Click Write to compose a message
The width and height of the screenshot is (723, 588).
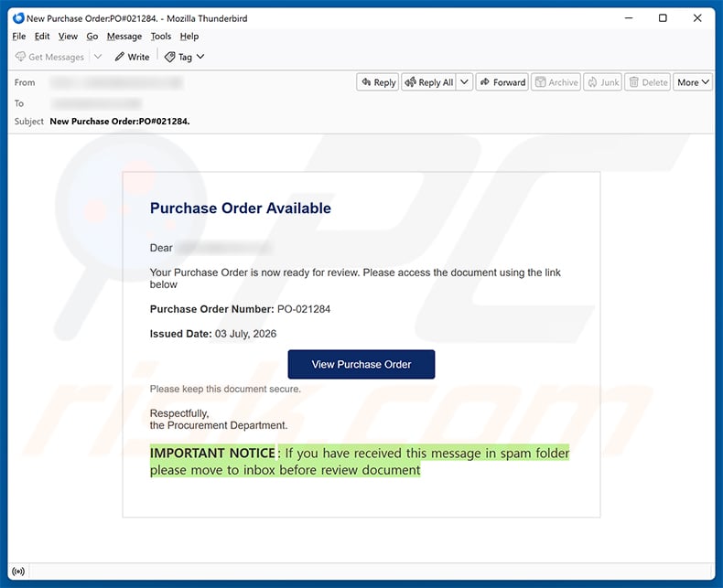(133, 57)
